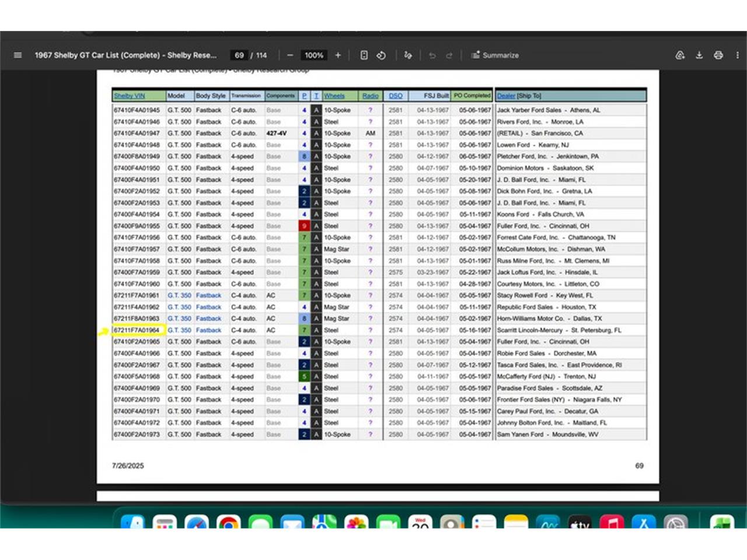This screenshot has width=747, height=560.
Task: Open Photos from the Dock
Action: [356, 523]
